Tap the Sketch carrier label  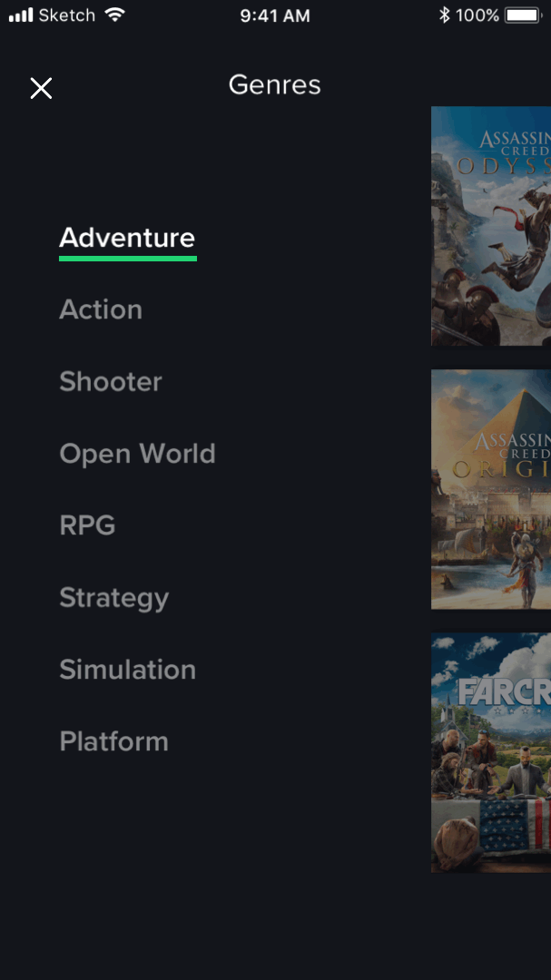tap(68, 15)
